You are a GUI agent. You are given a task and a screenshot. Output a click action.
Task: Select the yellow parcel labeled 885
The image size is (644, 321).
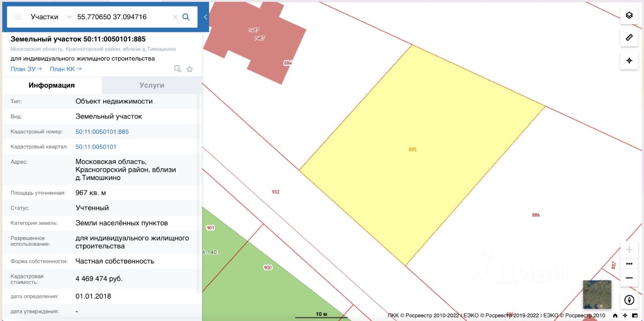(x=413, y=149)
